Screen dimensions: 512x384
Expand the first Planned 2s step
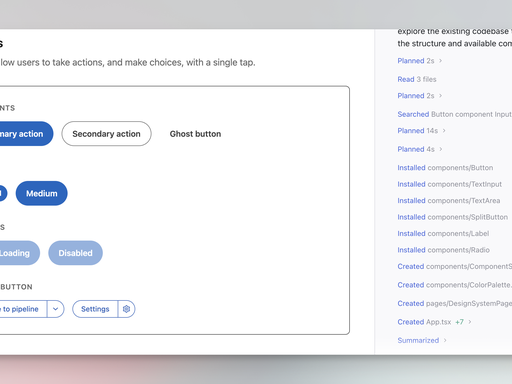[420, 61]
